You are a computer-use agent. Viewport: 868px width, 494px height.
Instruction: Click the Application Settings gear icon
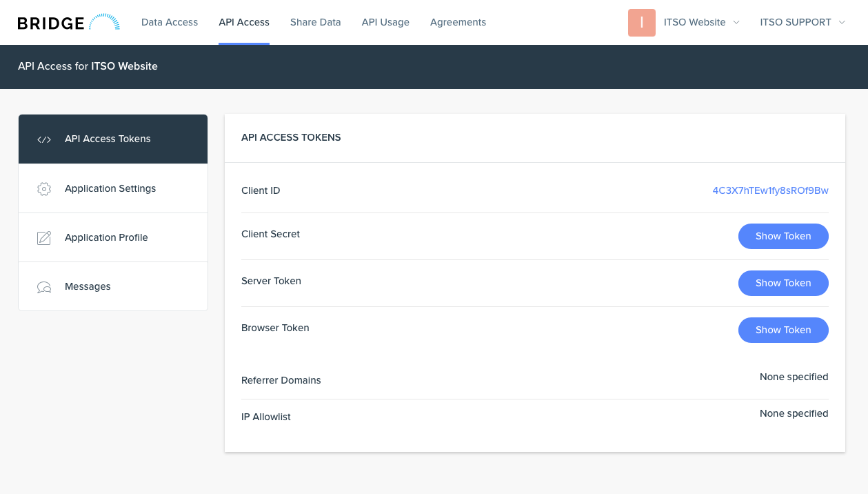(x=43, y=188)
